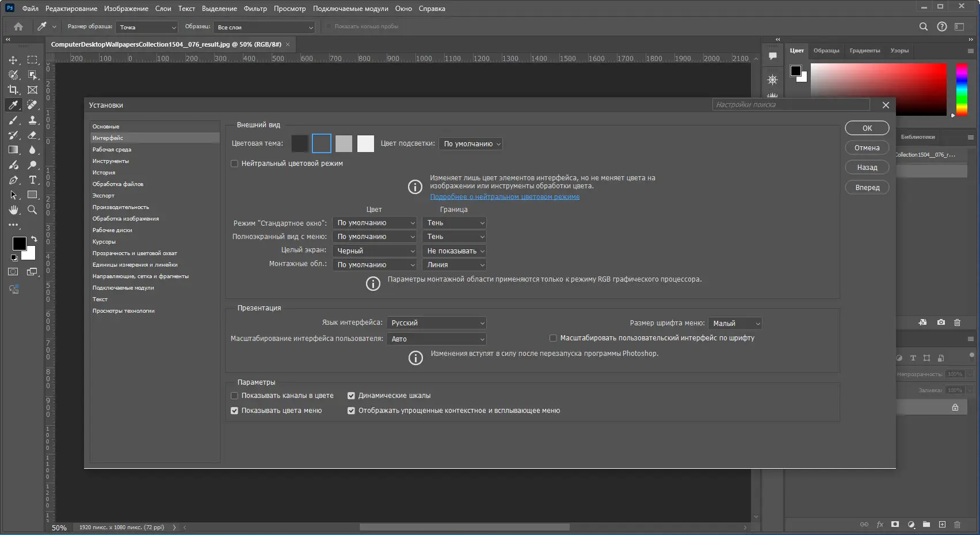
Task: Open the three-dots extra tools menu
Action: click(13, 225)
